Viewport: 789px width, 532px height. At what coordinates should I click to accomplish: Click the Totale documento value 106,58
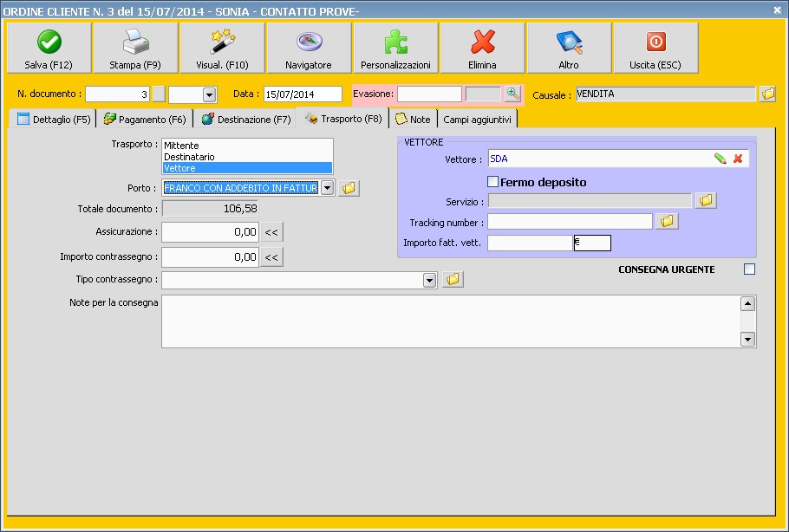click(x=211, y=209)
